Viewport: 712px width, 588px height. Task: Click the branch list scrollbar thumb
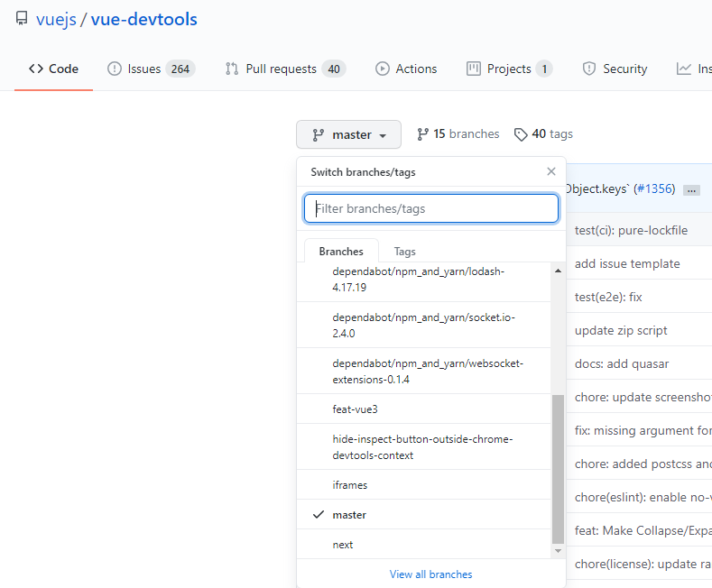tap(558, 469)
